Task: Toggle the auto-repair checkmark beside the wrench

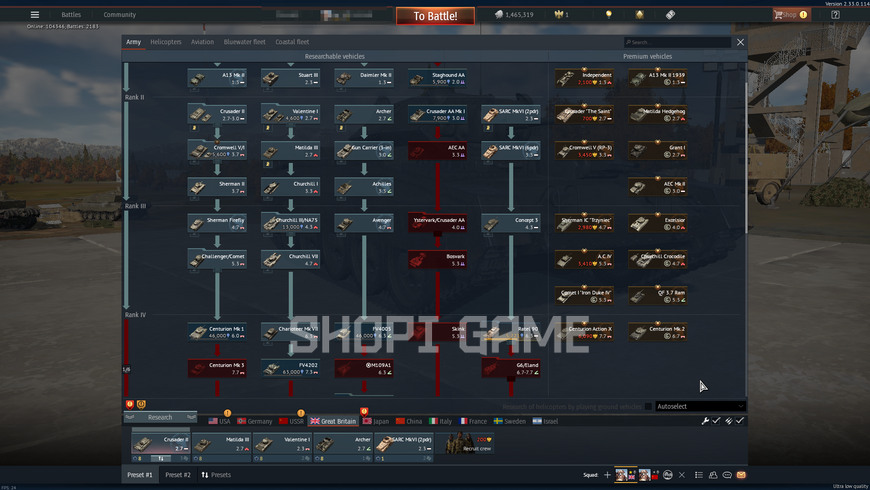Action: coord(716,421)
